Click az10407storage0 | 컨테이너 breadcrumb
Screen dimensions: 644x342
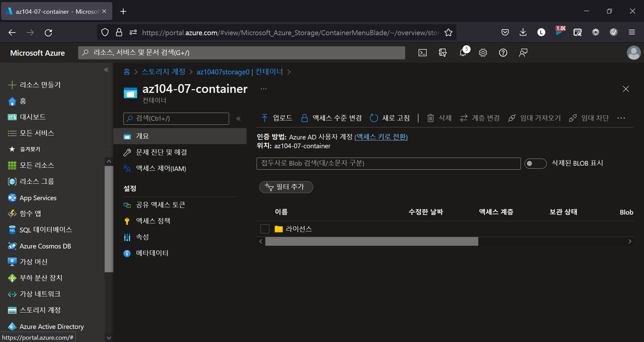[x=240, y=72]
